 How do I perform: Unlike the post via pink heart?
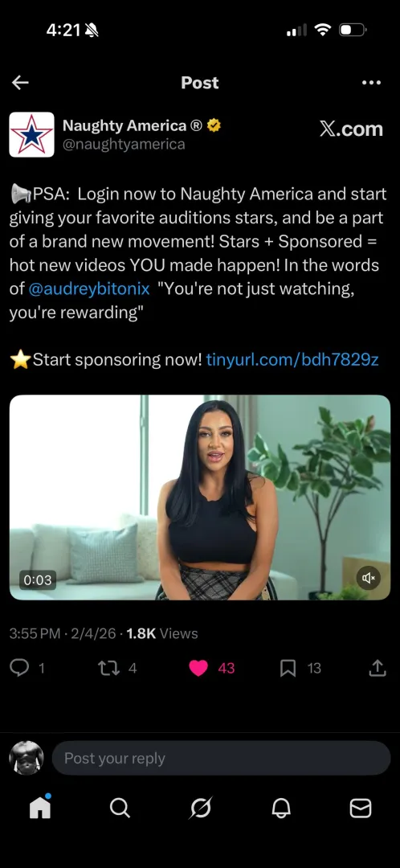[x=198, y=668]
